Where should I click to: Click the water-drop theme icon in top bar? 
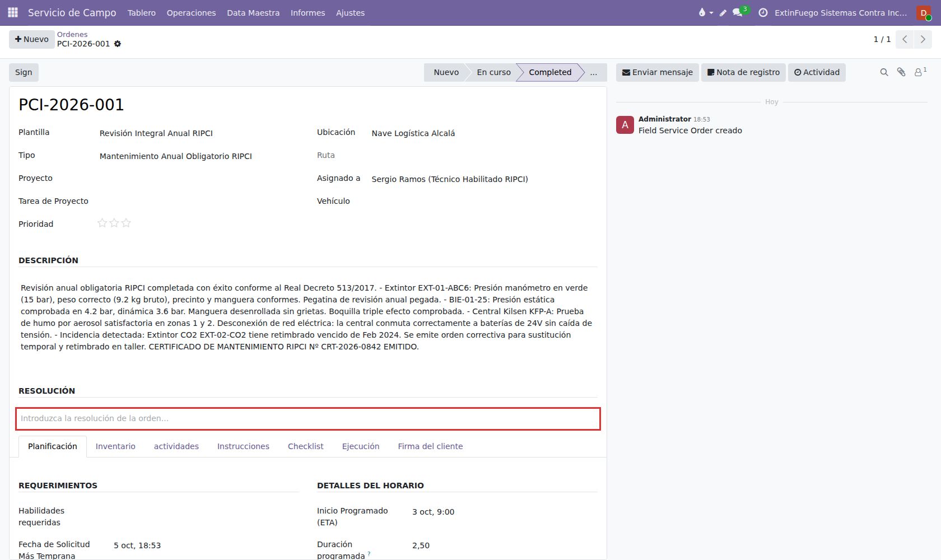pos(705,12)
